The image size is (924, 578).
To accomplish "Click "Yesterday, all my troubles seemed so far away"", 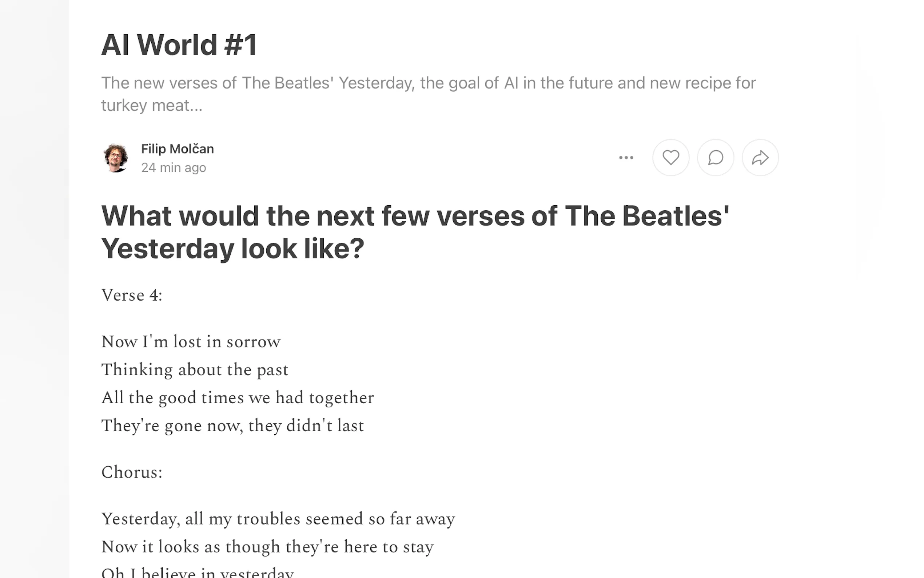I will [x=278, y=519].
